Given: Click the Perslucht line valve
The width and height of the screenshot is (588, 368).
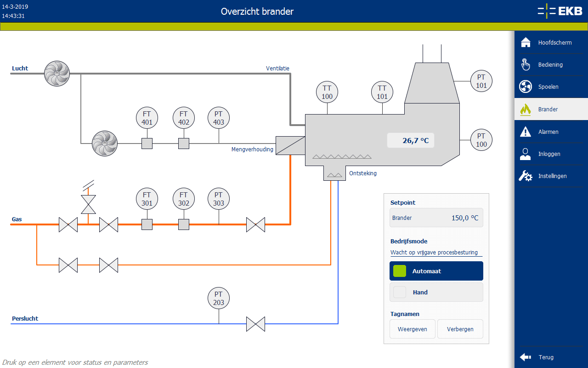Looking at the screenshot, I should (255, 324).
